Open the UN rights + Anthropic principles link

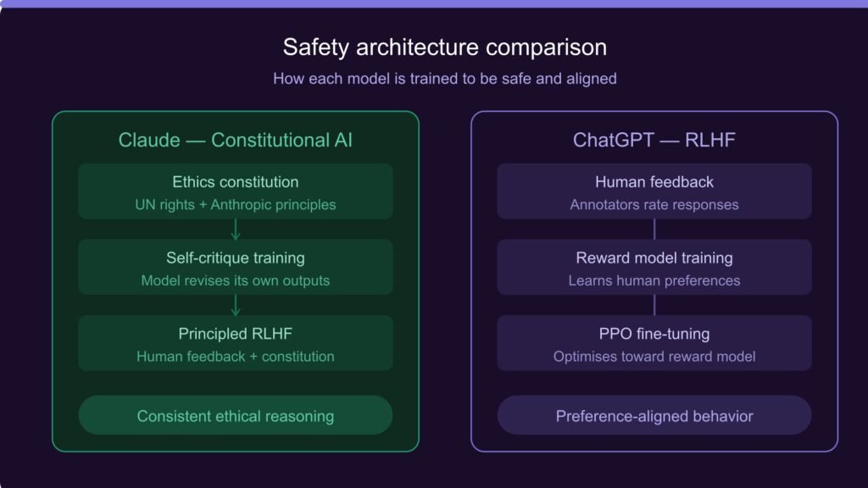coord(235,203)
